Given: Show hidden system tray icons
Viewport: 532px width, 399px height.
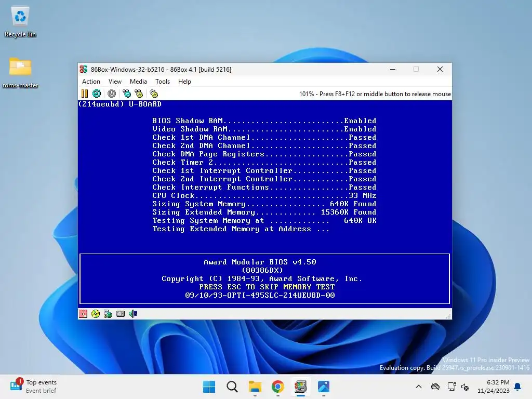Looking at the screenshot, I should (419, 387).
